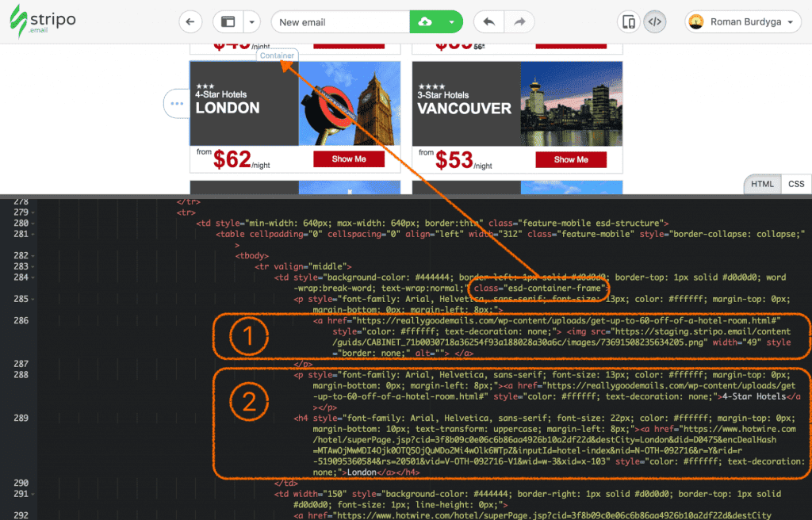Select the Vancouver skyline image
This screenshot has width=812, height=520.
coord(571,103)
